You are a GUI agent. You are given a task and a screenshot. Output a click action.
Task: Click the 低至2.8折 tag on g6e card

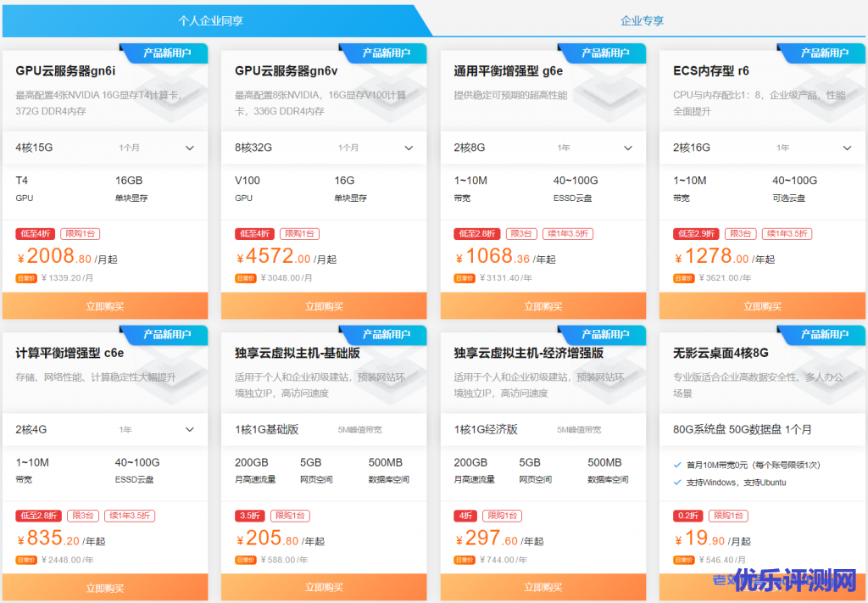pyautogui.click(x=477, y=234)
